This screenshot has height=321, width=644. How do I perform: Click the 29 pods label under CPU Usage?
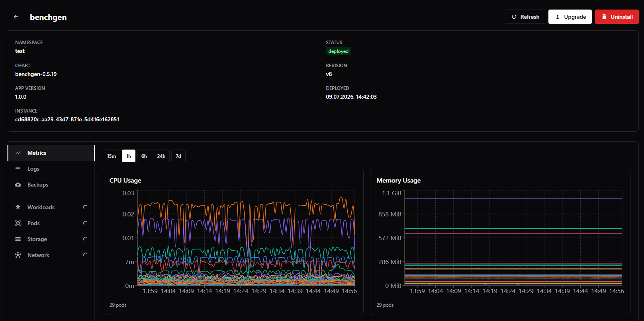pos(118,305)
